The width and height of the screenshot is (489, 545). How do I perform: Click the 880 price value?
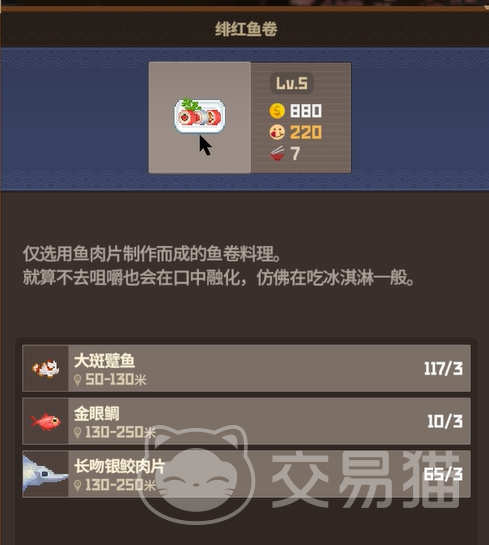pyautogui.click(x=306, y=111)
